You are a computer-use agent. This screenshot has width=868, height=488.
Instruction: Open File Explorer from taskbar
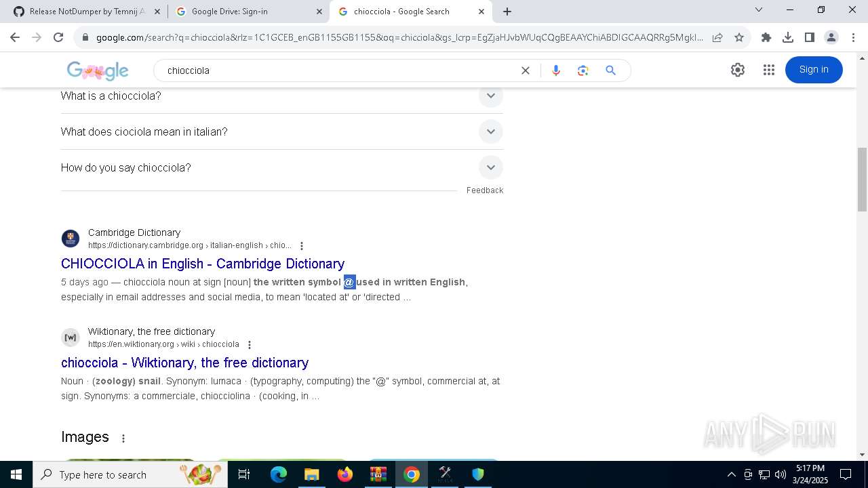click(x=312, y=474)
